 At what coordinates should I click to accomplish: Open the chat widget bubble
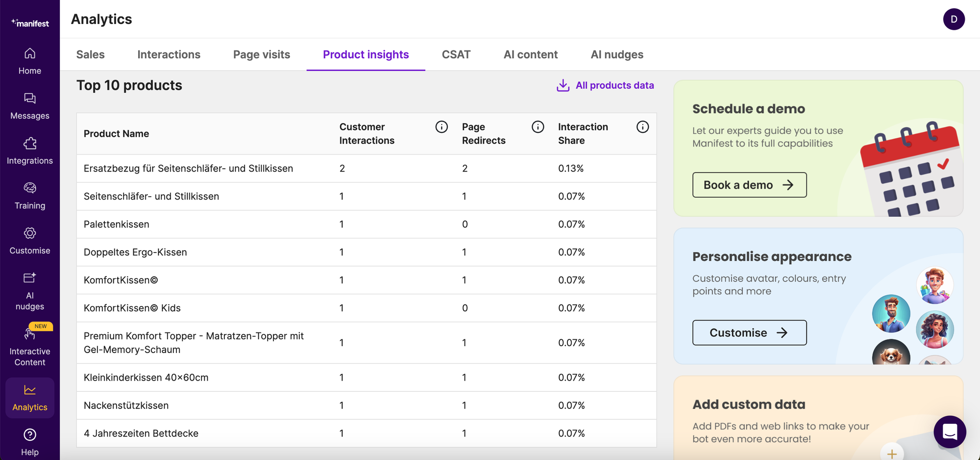(950, 432)
